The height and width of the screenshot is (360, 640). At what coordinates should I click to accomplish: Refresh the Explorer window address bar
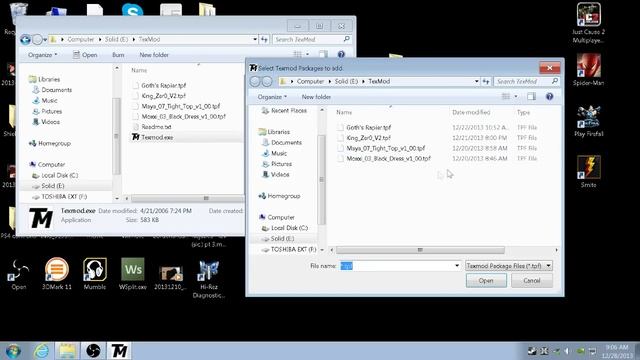point(264,40)
